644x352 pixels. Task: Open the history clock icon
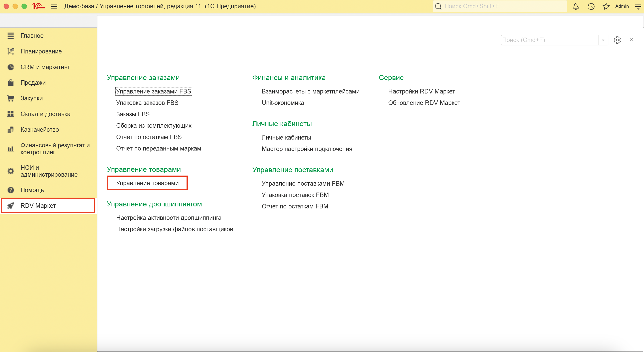(591, 6)
